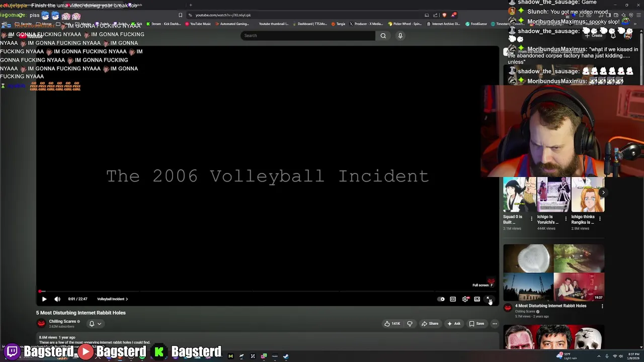Open Brave Shields icon

coord(444,15)
